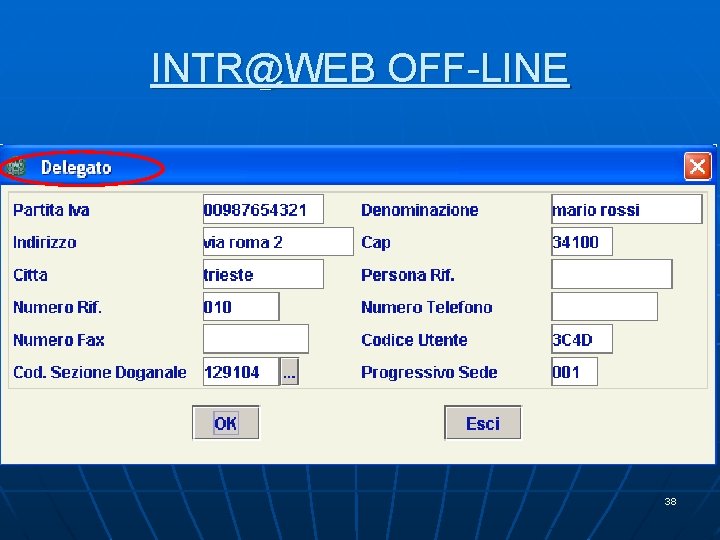
Task: Click the Numero Rif. field showing 010
Action: [x=241, y=306]
